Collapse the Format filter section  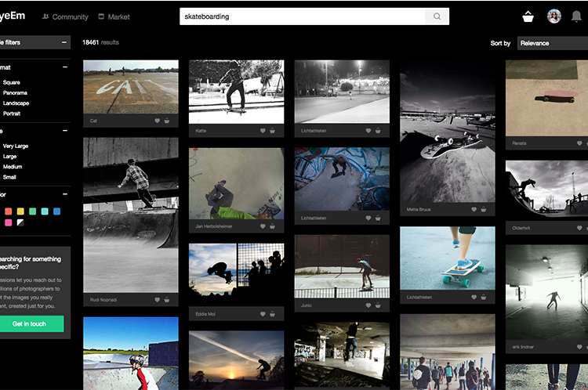64,67
